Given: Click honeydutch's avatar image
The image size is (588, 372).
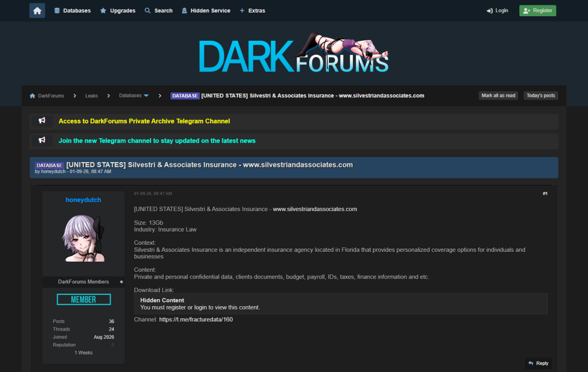Looking at the screenshot, I should (x=83, y=238).
